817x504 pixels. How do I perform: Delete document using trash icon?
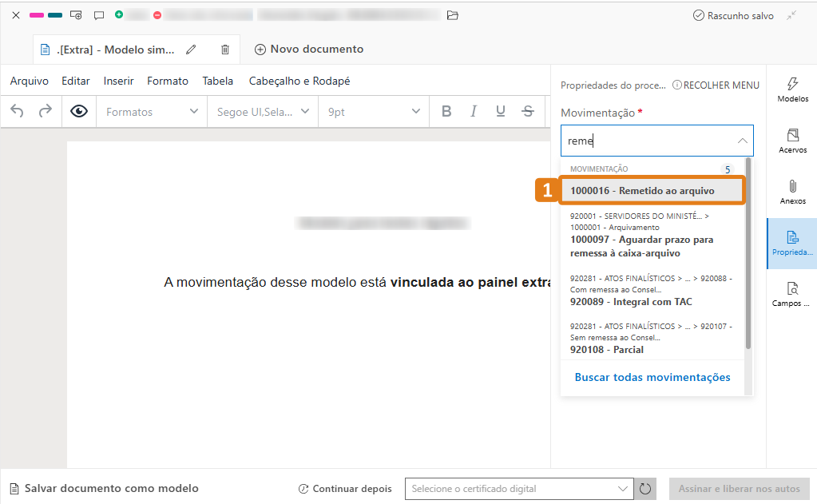click(x=225, y=50)
